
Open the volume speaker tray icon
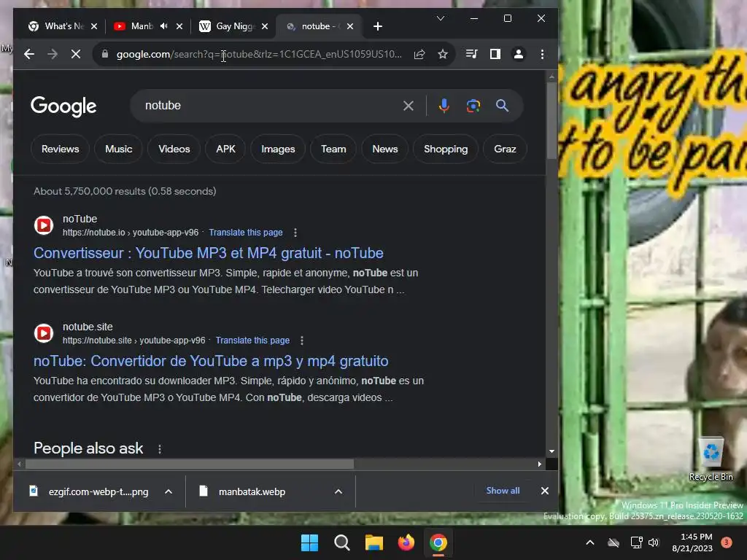[x=654, y=542]
